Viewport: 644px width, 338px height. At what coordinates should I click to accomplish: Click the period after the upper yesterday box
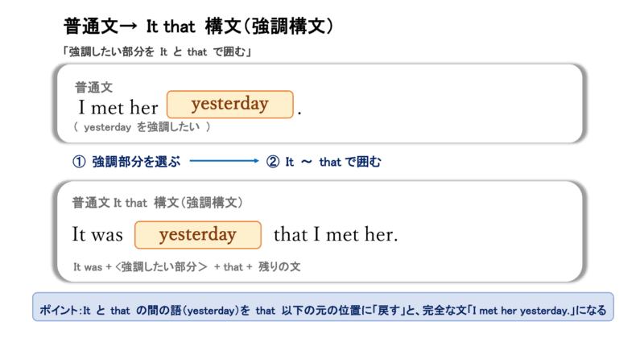(299, 109)
